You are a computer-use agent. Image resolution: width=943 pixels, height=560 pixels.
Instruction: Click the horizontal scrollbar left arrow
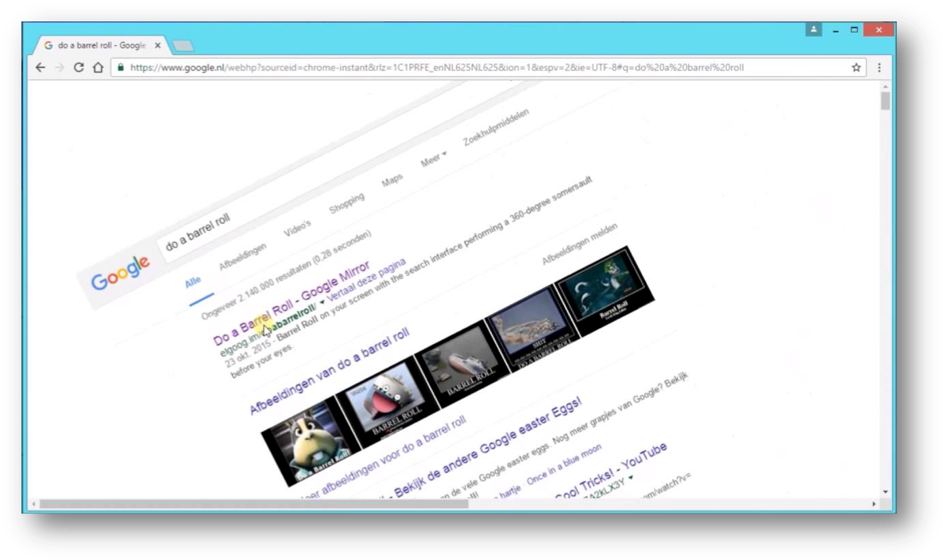coord(33,504)
